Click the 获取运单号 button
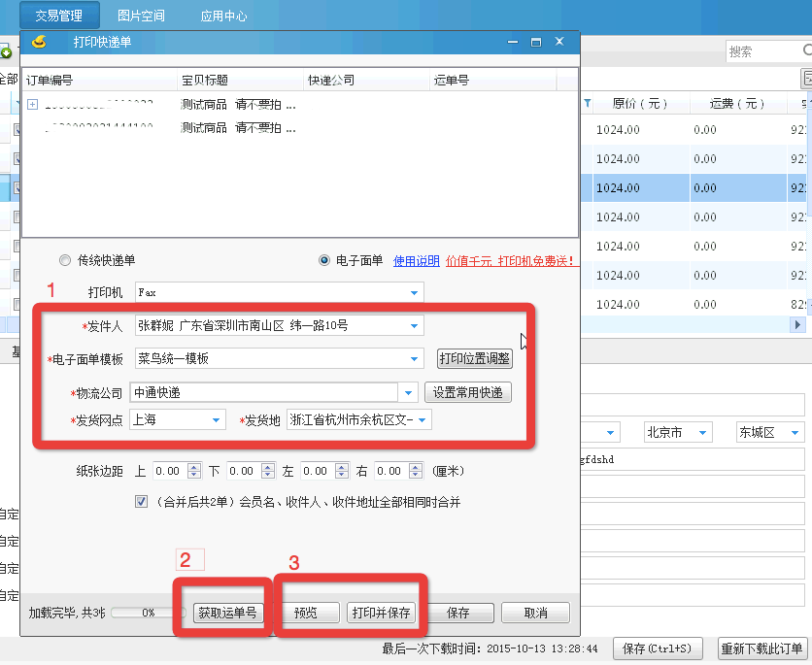 pos(225,613)
